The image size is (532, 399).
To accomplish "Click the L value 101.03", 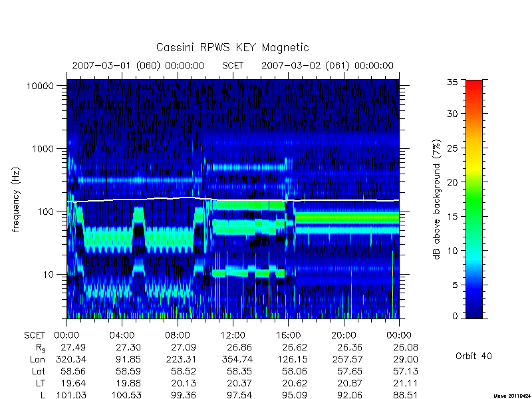I will pos(70,395).
